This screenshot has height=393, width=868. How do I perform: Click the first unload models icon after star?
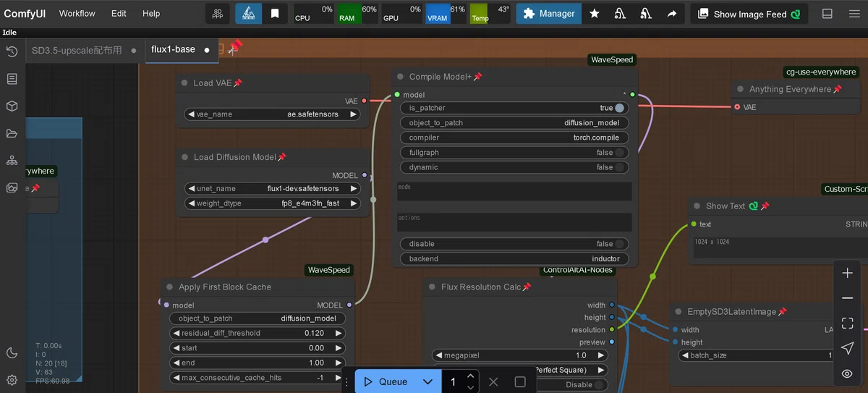point(620,14)
